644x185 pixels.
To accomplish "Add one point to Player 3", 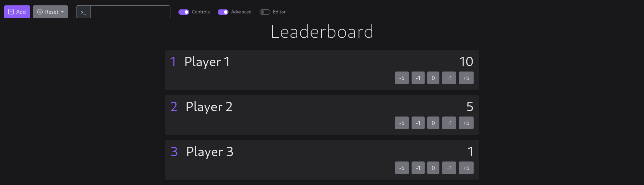I will (449, 168).
